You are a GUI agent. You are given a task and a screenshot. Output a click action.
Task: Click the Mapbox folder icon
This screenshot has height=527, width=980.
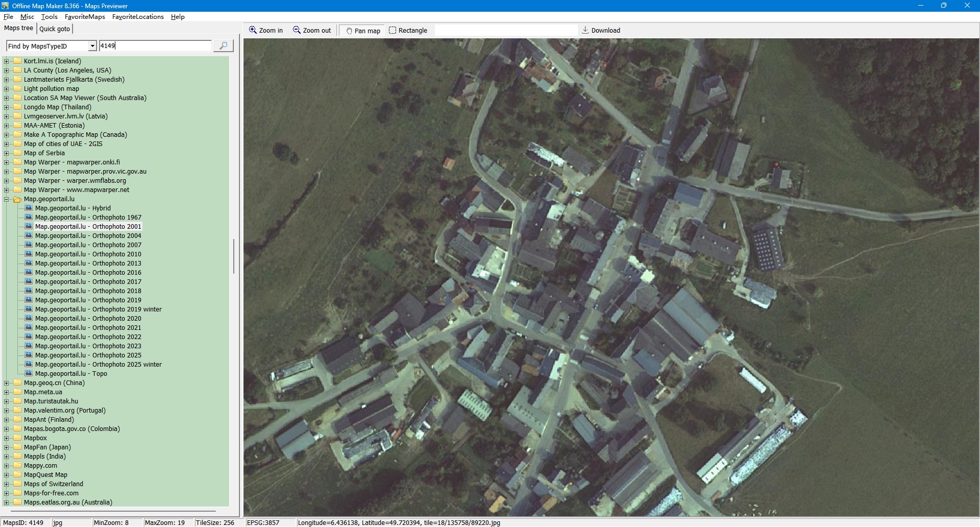click(18, 438)
